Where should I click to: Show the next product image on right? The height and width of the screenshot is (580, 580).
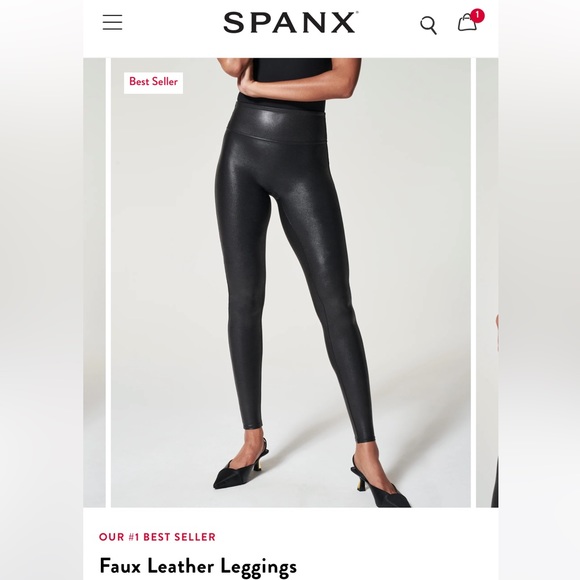487,283
